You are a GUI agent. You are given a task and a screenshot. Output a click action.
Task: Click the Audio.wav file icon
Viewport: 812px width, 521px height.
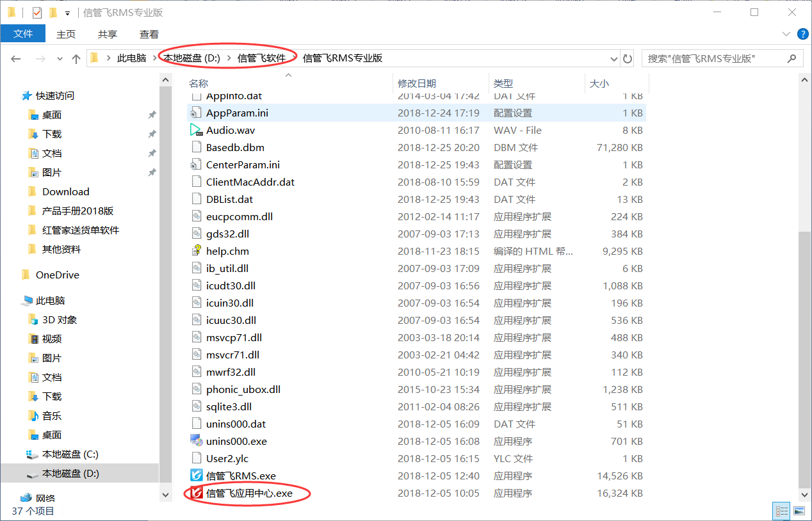coord(196,130)
